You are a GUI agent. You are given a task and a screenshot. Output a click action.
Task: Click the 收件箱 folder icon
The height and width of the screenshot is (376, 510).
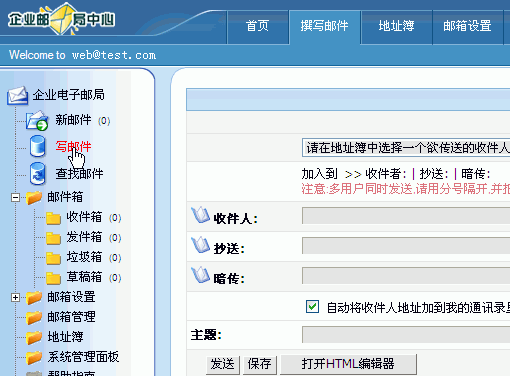(x=53, y=218)
